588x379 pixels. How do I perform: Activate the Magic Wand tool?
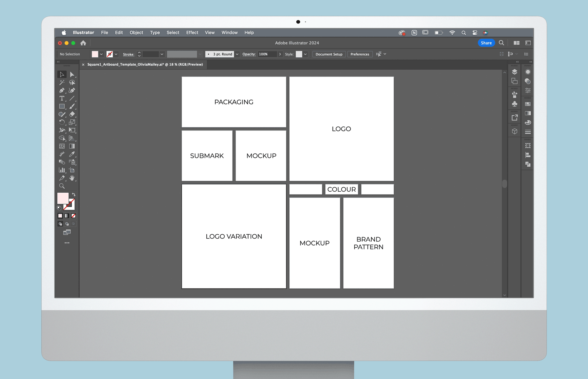coord(62,83)
